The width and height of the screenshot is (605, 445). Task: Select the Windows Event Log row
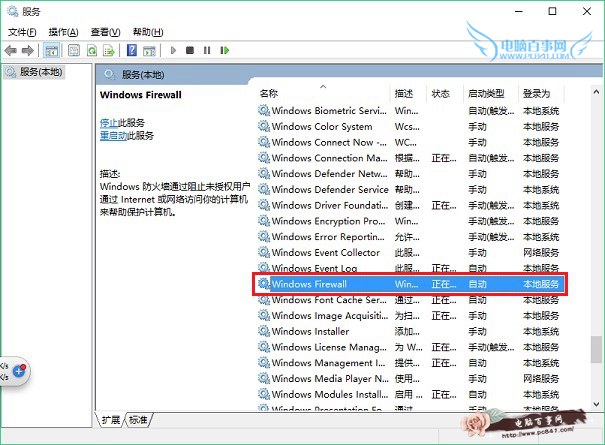pyautogui.click(x=410, y=267)
